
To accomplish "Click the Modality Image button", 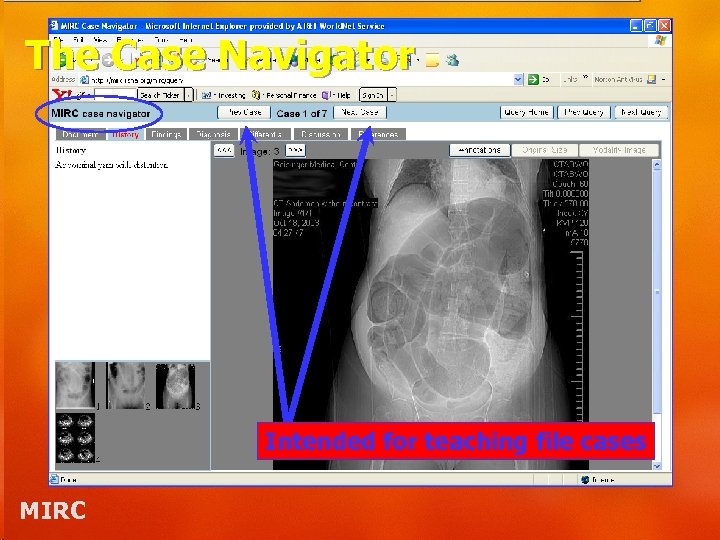I will point(619,150).
